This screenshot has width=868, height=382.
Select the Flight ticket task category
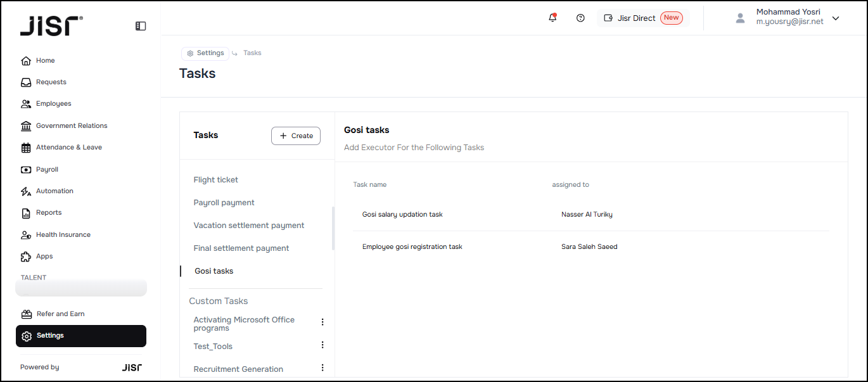coord(216,180)
